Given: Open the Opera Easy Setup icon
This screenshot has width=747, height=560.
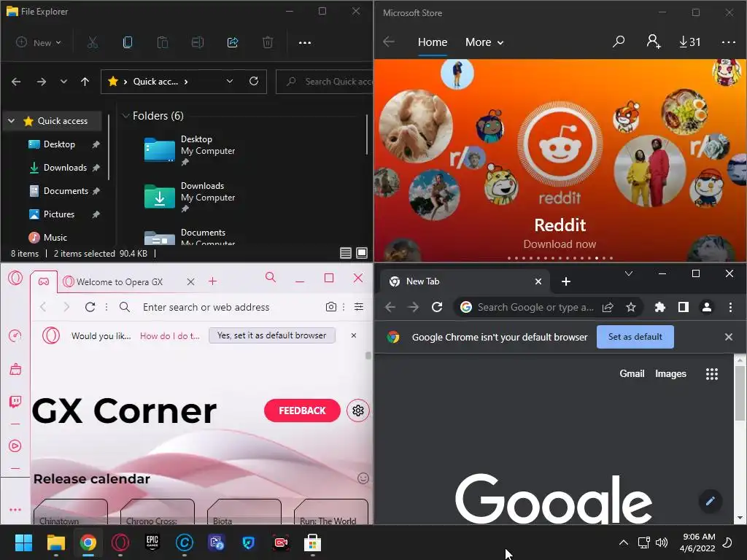Looking at the screenshot, I should (359, 307).
